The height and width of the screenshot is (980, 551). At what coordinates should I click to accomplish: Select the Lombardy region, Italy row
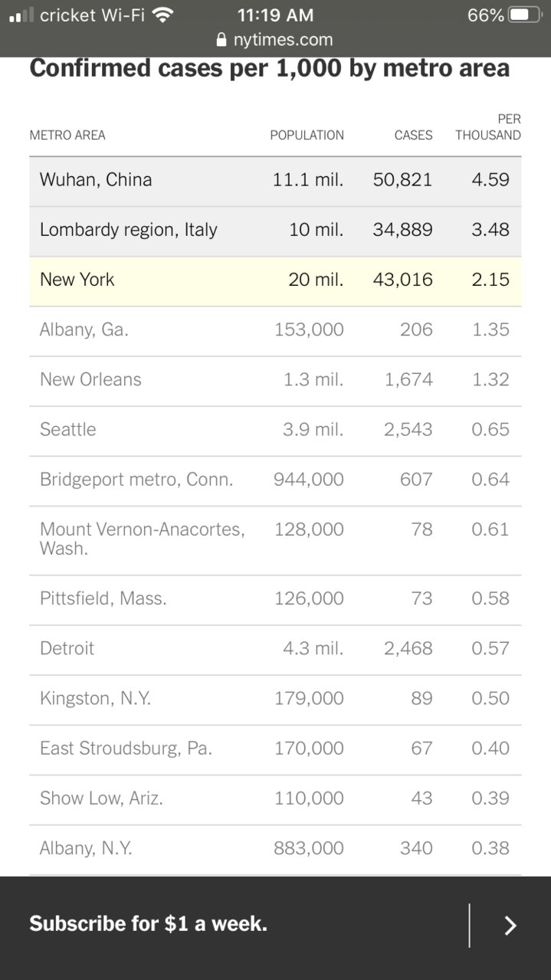275,231
